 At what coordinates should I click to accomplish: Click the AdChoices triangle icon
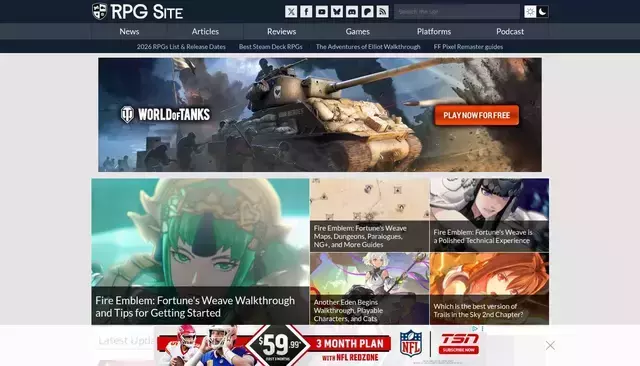pos(475,328)
